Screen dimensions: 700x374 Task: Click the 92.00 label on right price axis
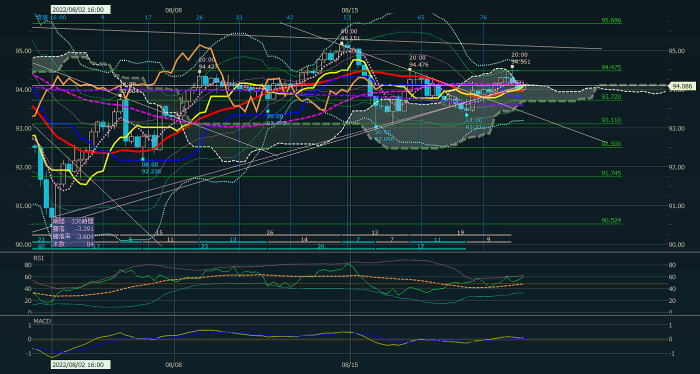click(676, 167)
